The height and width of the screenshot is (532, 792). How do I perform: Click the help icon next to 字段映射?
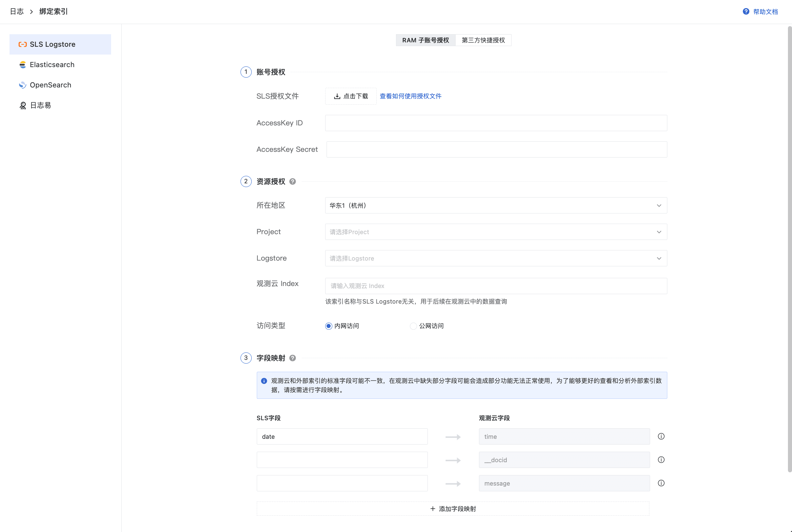(293, 358)
